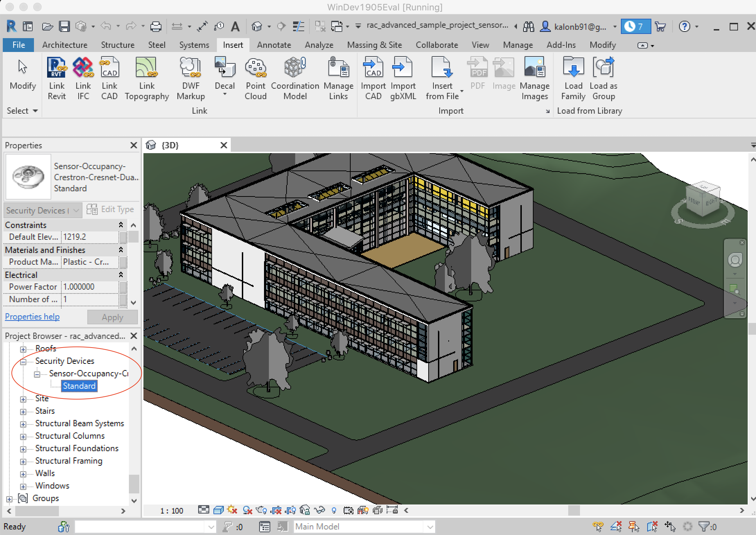This screenshot has height=535, width=756.
Task: Toggle Select Pinned Elements in status bar
Action: [634, 527]
